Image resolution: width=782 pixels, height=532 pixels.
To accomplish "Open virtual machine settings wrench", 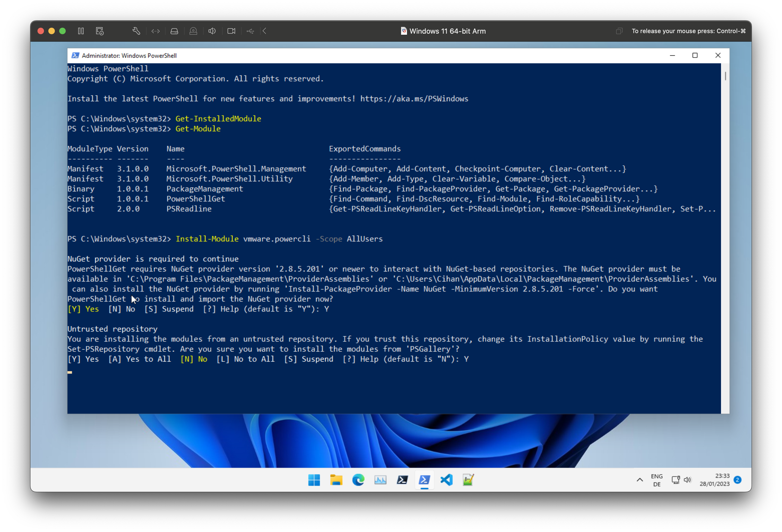I will click(136, 31).
